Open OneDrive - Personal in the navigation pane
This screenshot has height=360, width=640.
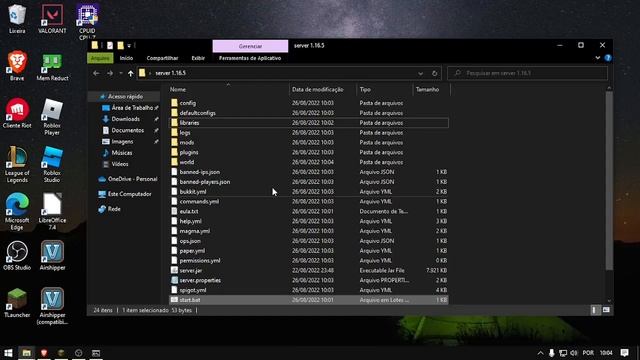tap(132, 179)
